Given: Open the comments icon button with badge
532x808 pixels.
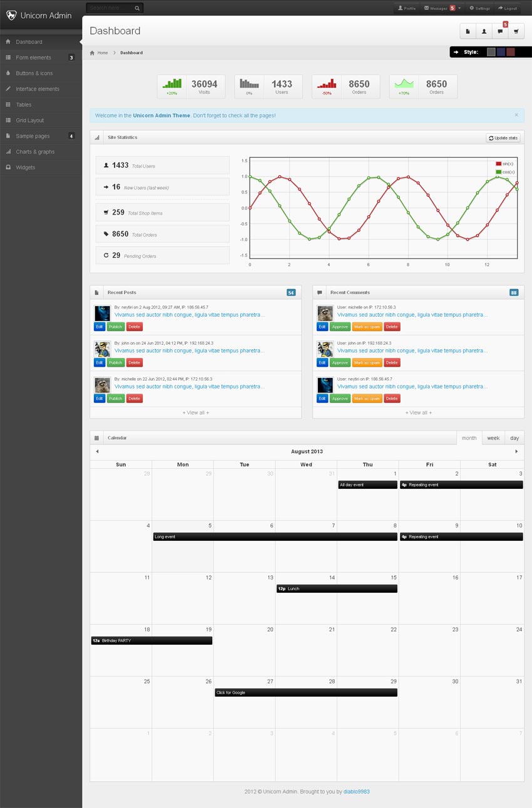Looking at the screenshot, I should pyautogui.click(x=499, y=31).
